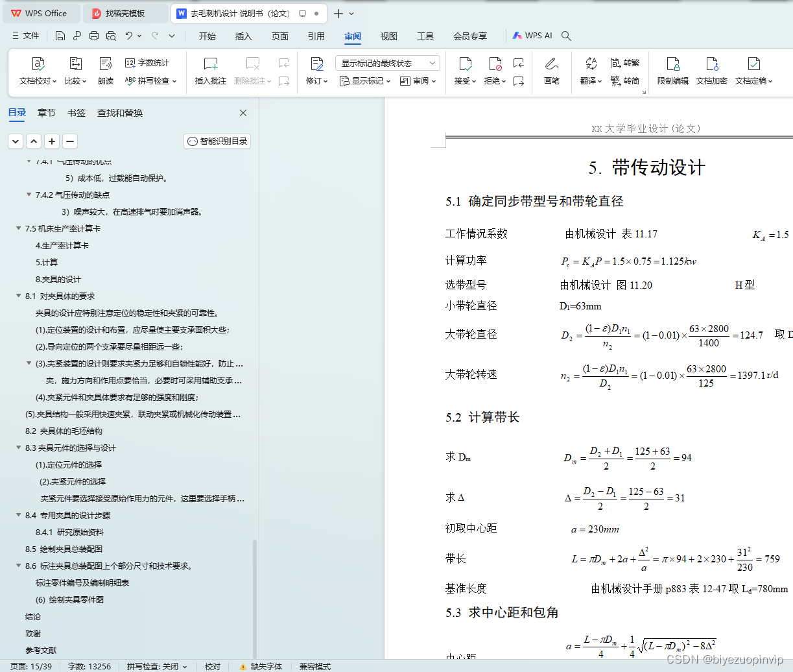The image size is (793, 672).
Task: Open Print Preview from quick access toolbar
Action: [x=111, y=36]
